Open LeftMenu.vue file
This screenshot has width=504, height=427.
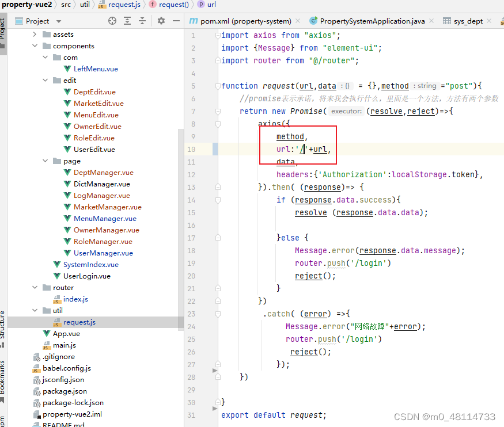click(96, 69)
